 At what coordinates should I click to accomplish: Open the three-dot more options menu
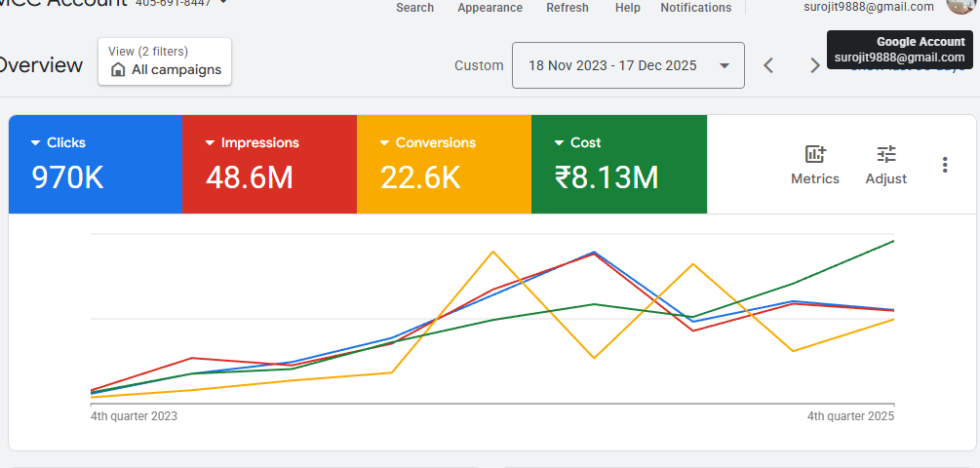[944, 165]
